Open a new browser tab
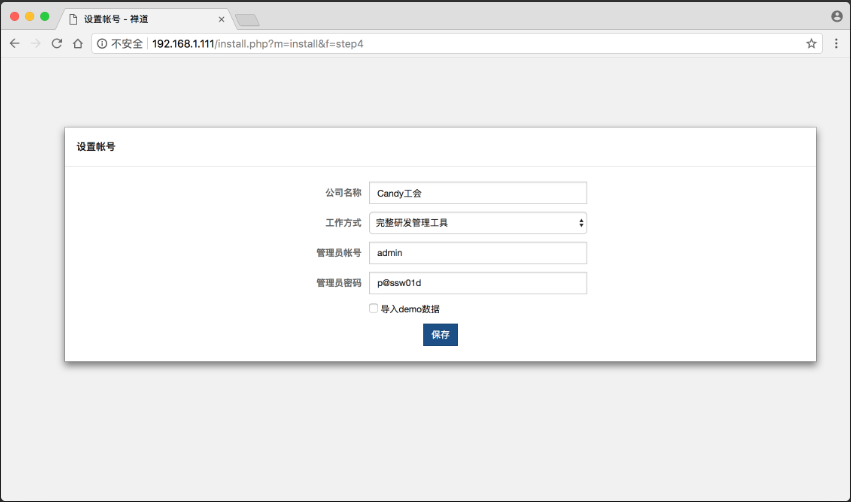Image resolution: width=851 pixels, height=502 pixels. click(247, 20)
